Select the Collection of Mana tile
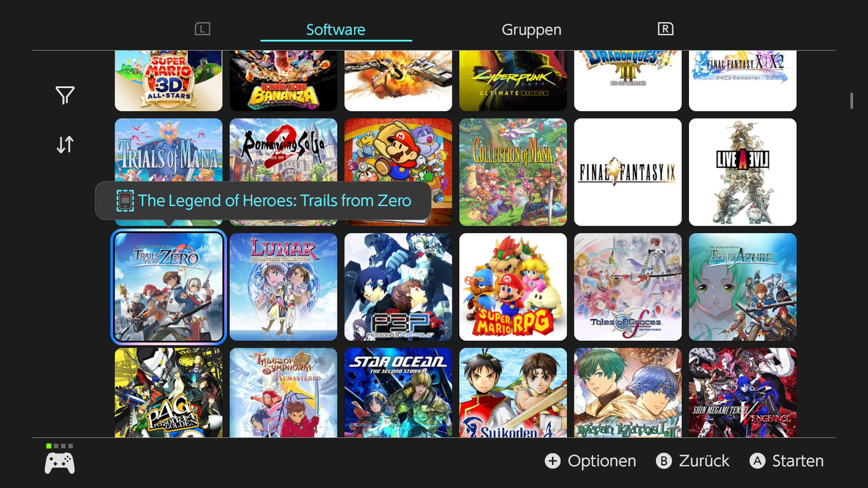The image size is (868, 488). (513, 172)
